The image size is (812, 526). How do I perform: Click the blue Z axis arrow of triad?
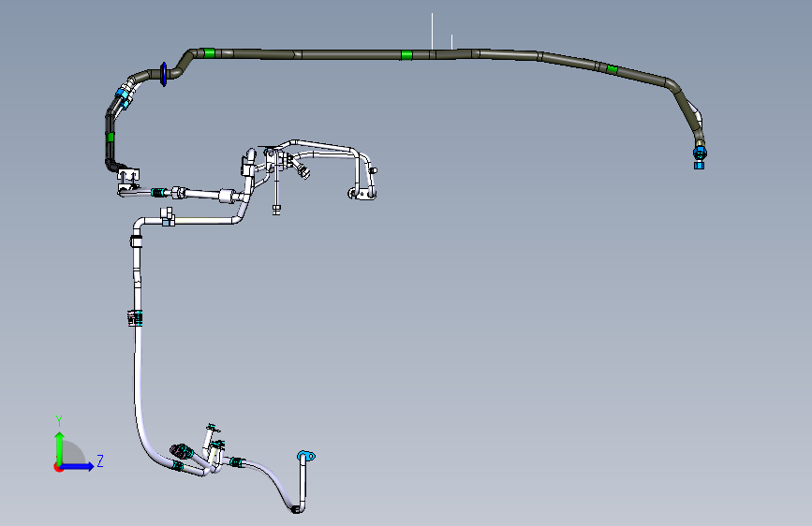[x=78, y=466]
